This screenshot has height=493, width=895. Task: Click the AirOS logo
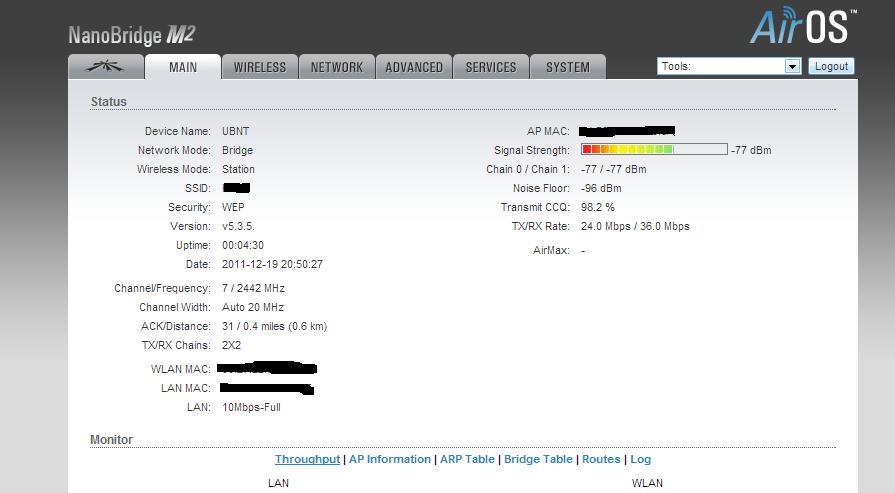803,26
